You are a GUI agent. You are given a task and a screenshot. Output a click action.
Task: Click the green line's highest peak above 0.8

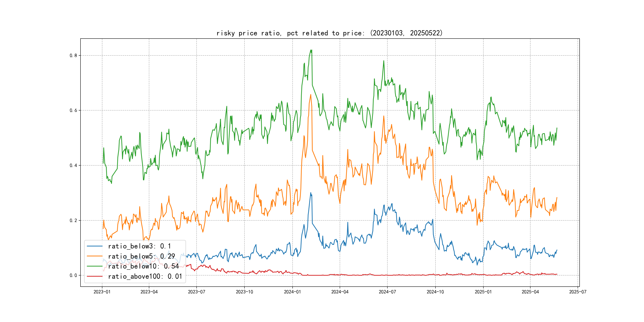click(311, 50)
